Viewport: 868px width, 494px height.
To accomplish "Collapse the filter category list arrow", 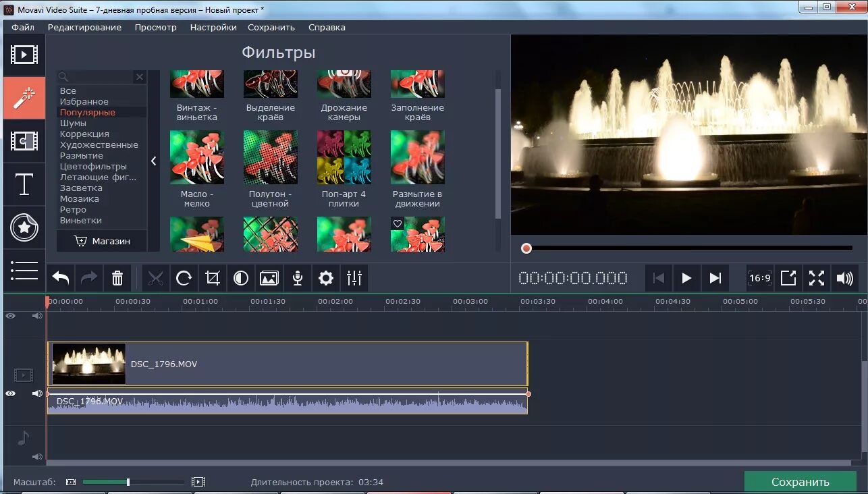I will coord(154,161).
